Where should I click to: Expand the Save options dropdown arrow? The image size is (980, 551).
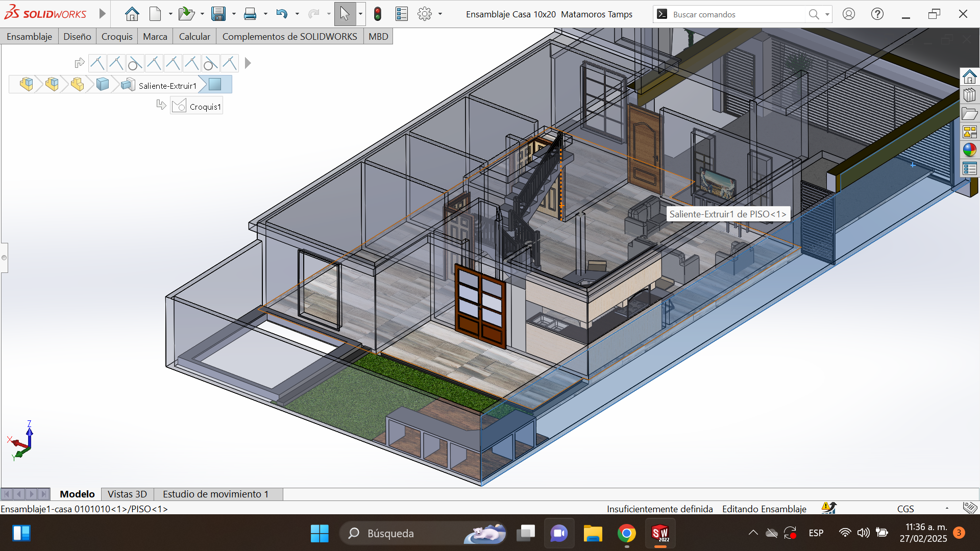tap(234, 14)
